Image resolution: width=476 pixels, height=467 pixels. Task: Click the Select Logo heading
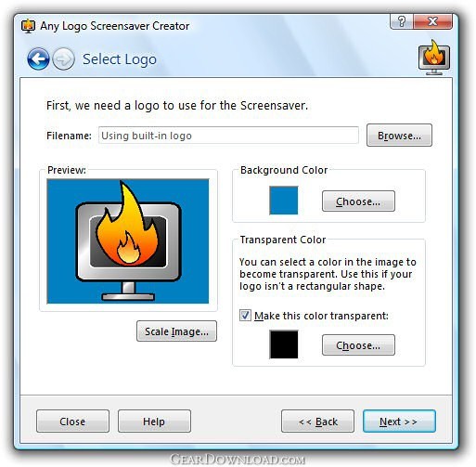tap(120, 59)
